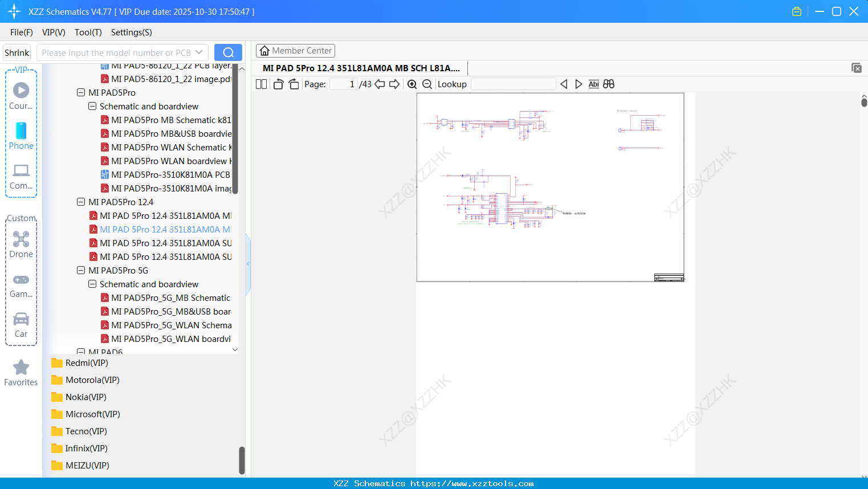Open MI PAD5Pro-3510K81M0A PCB file
Screen dimensions: 868x489
[166, 174]
